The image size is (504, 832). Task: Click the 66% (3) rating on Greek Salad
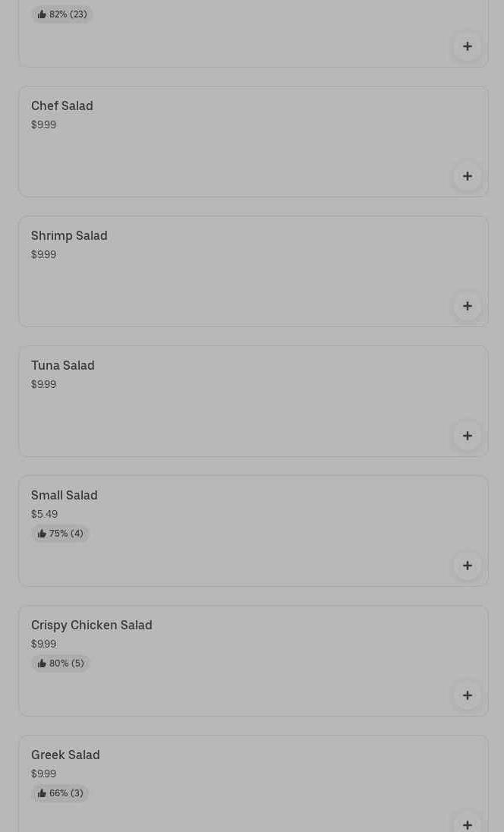(65, 793)
